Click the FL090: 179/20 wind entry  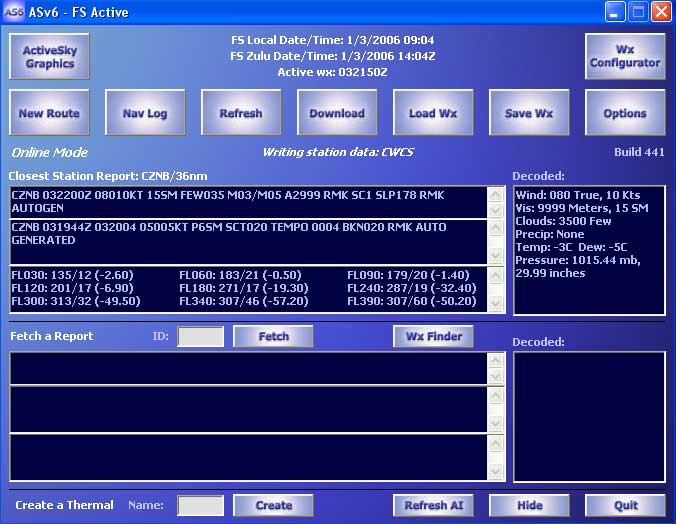[408, 275]
